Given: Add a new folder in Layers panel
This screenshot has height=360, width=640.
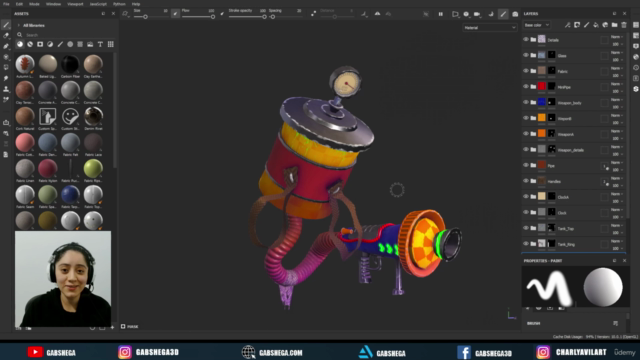Looking at the screenshot, I should [614, 25].
